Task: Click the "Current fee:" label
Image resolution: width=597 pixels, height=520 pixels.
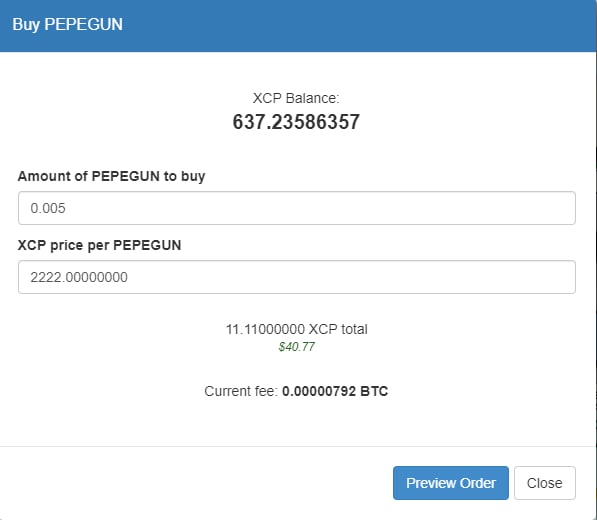Action: click(x=241, y=391)
